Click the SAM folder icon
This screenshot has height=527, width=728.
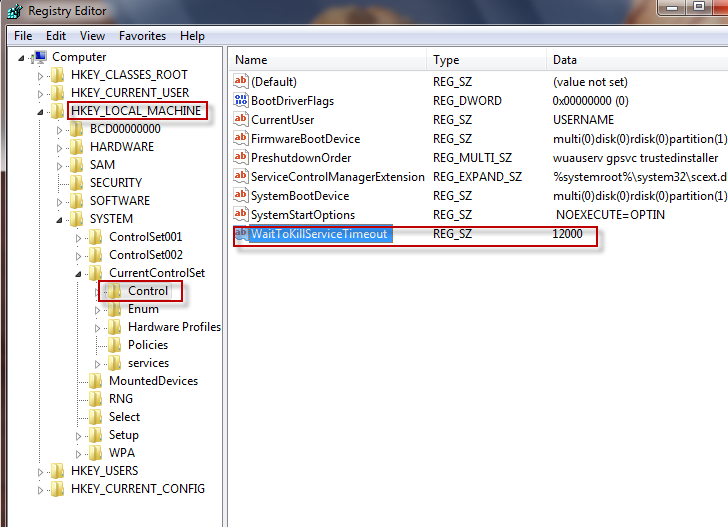[76, 165]
